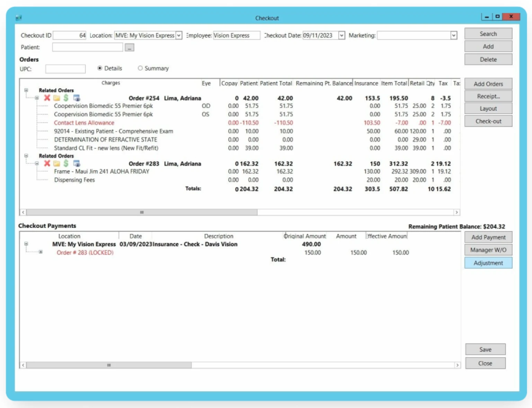Open the folder icon beside Order #283
Image resolution: width=532 pixels, height=408 pixels.
[57, 163]
